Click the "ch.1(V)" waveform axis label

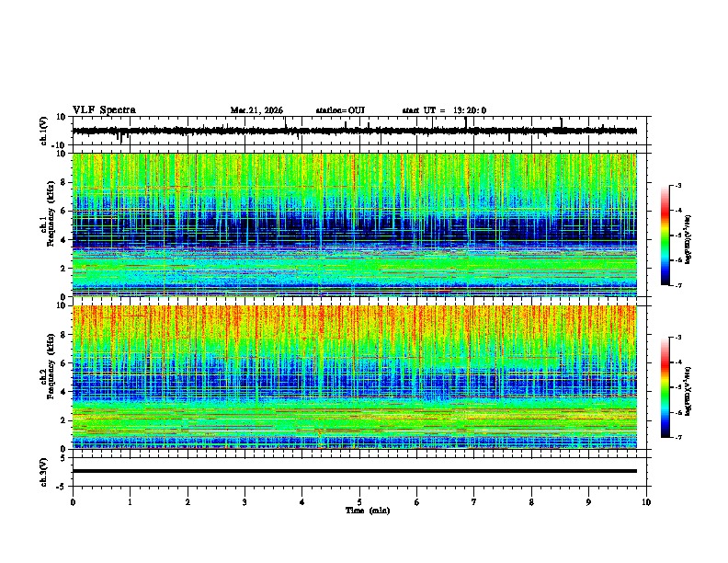tap(44, 131)
